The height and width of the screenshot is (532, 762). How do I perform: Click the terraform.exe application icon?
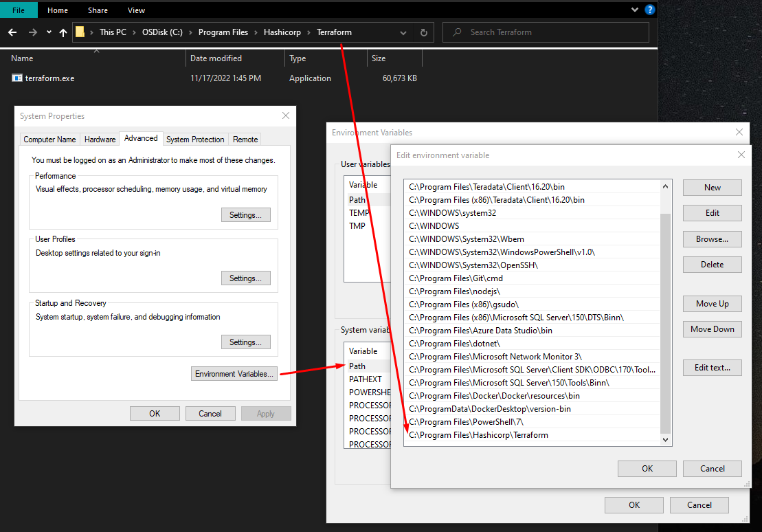(17, 78)
